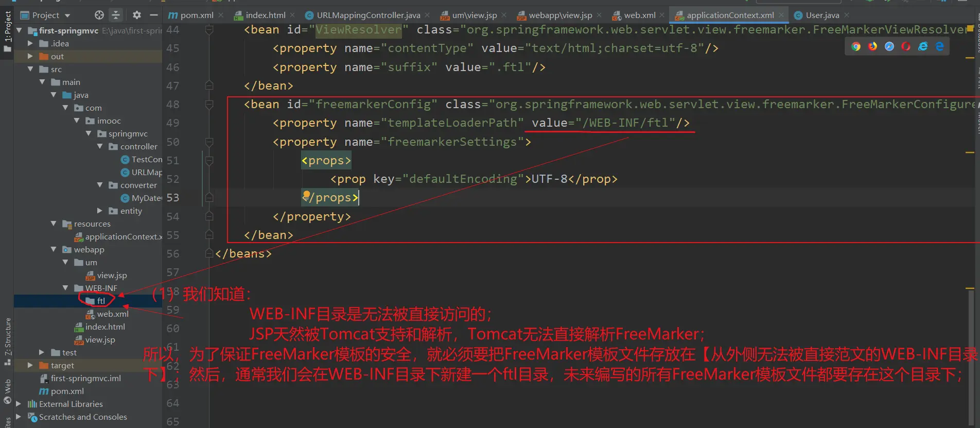
Task: Click the Collapse All icon in Project panel
Action: coord(116,15)
